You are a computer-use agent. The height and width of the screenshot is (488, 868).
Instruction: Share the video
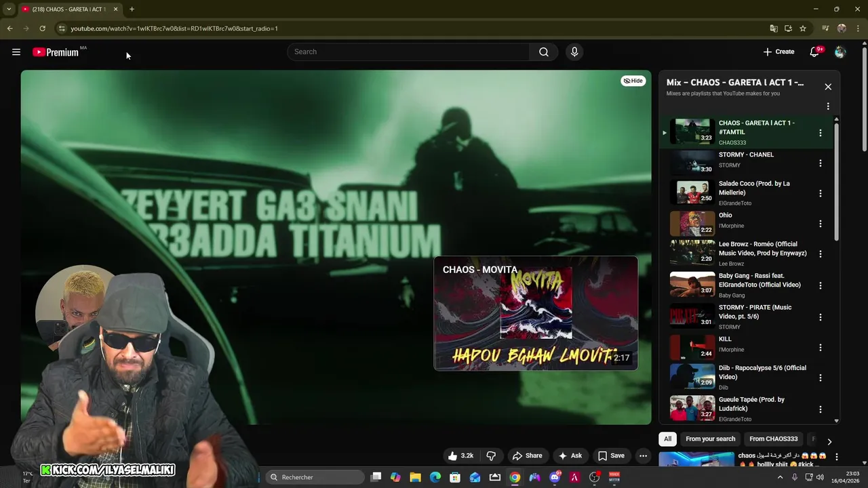[x=527, y=455]
